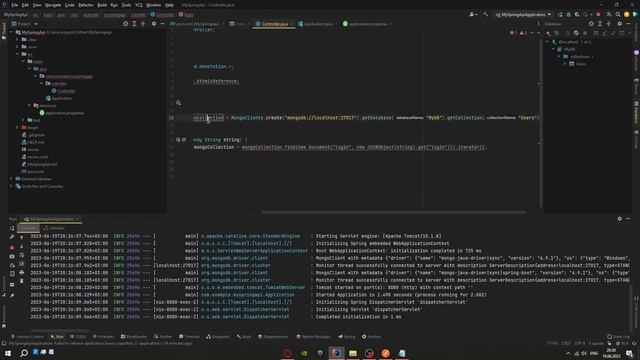Viewport: 640px width, 360px height.
Task: Hide the Project panel with minus icon
Action: [x=162, y=24]
